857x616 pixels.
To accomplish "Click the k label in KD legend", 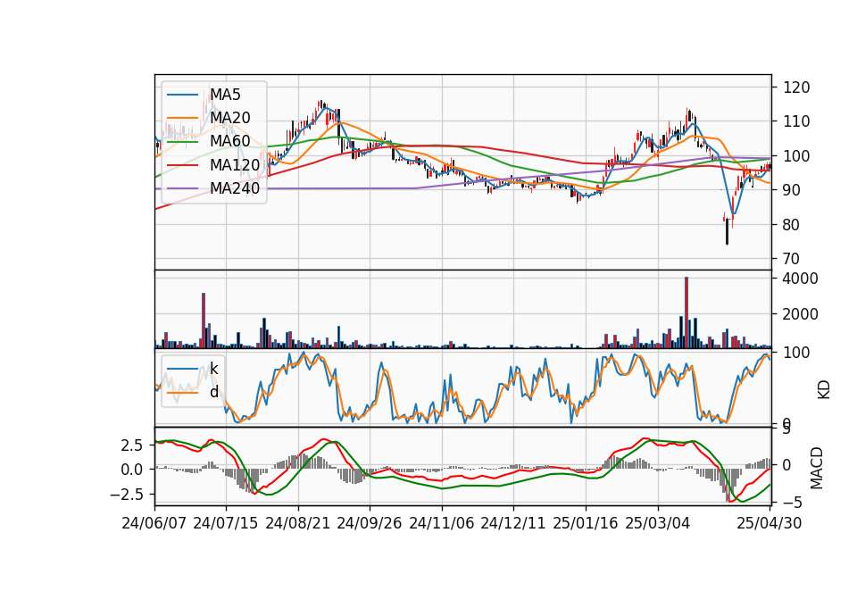I will click(214, 368).
